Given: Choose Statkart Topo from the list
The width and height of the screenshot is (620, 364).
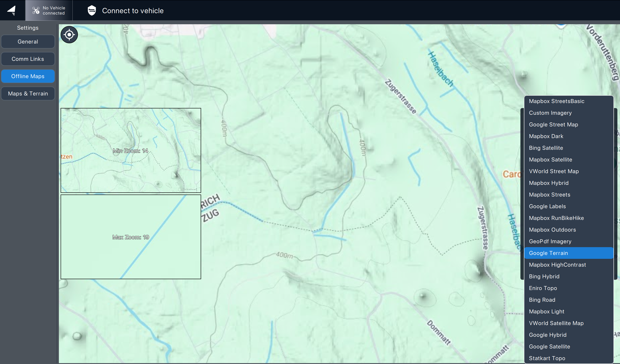Looking at the screenshot, I should [x=547, y=358].
